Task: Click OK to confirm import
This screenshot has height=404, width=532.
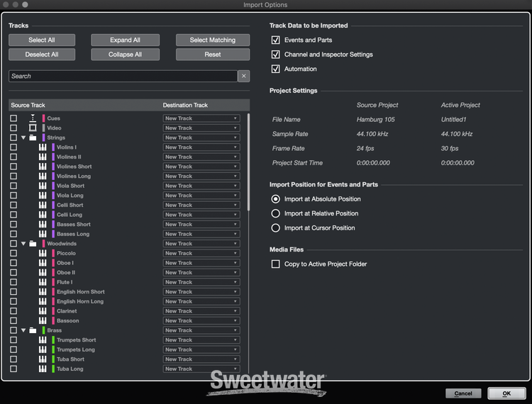Action: pyautogui.click(x=506, y=393)
